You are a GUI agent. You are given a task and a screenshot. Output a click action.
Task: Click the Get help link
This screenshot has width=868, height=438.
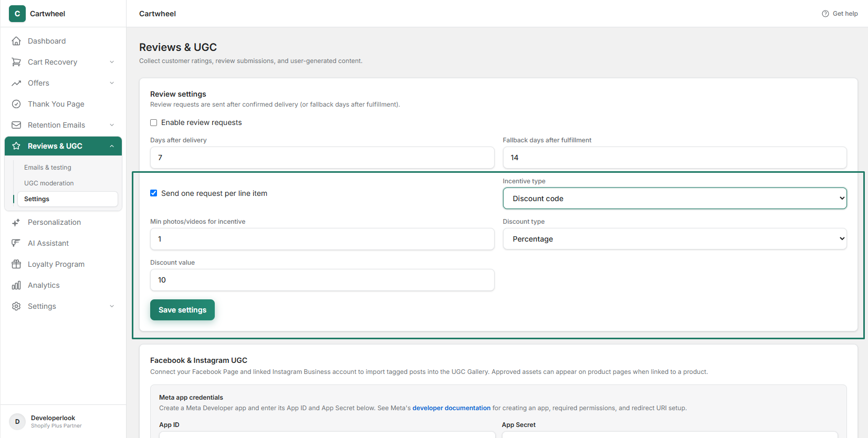pos(840,14)
